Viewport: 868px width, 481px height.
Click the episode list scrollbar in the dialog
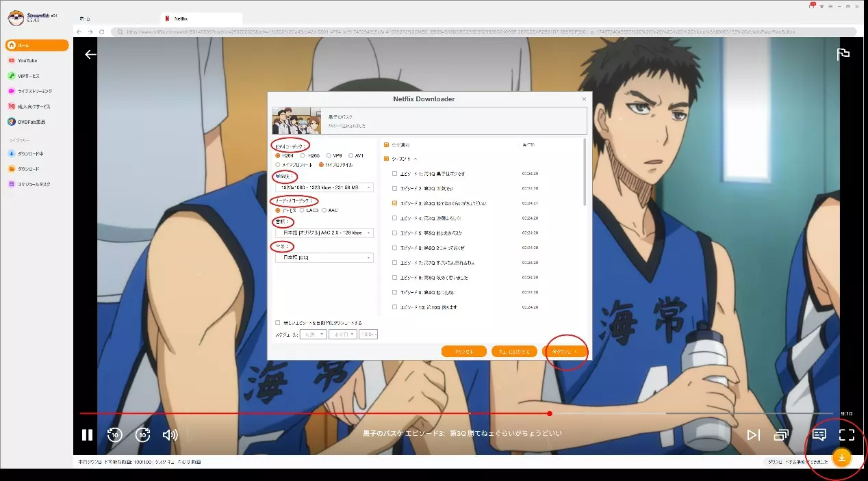point(585,171)
